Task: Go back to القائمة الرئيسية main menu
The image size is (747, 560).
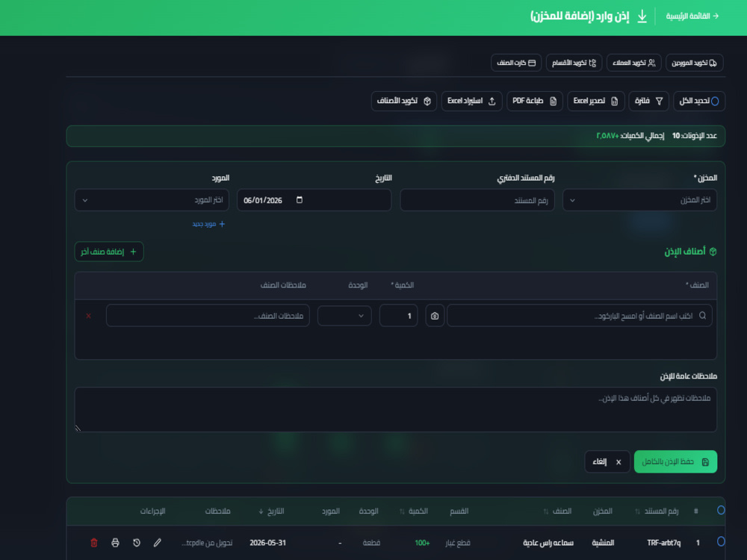Action: [692, 16]
